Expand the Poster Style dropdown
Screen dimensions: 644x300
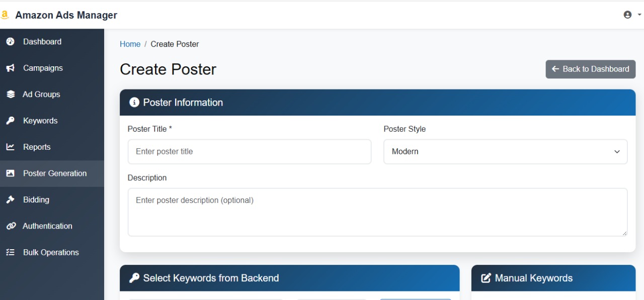click(x=505, y=152)
